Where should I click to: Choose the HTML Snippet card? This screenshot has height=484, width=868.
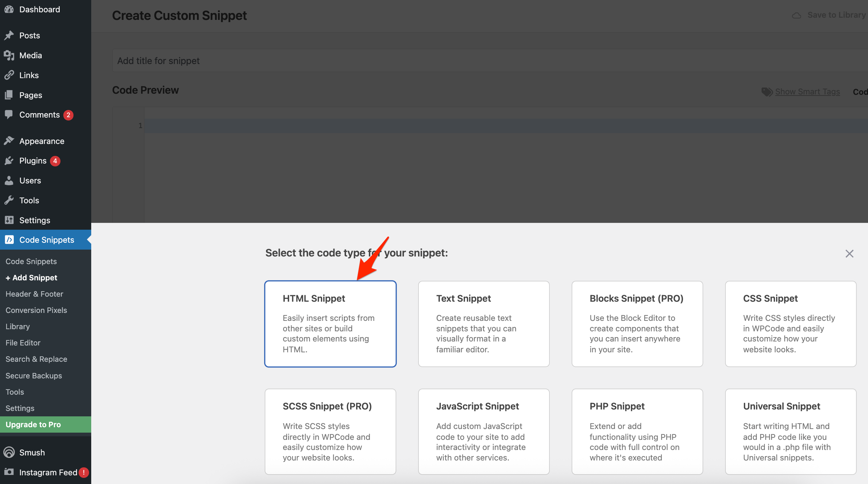click(330, 324)
